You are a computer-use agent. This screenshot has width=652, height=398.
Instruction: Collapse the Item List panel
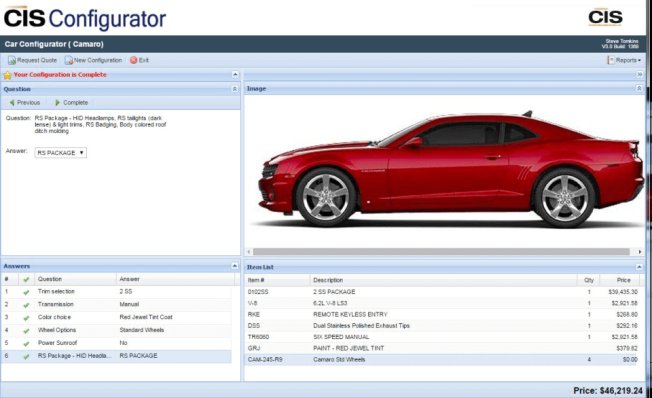click(x=639, y=267)
